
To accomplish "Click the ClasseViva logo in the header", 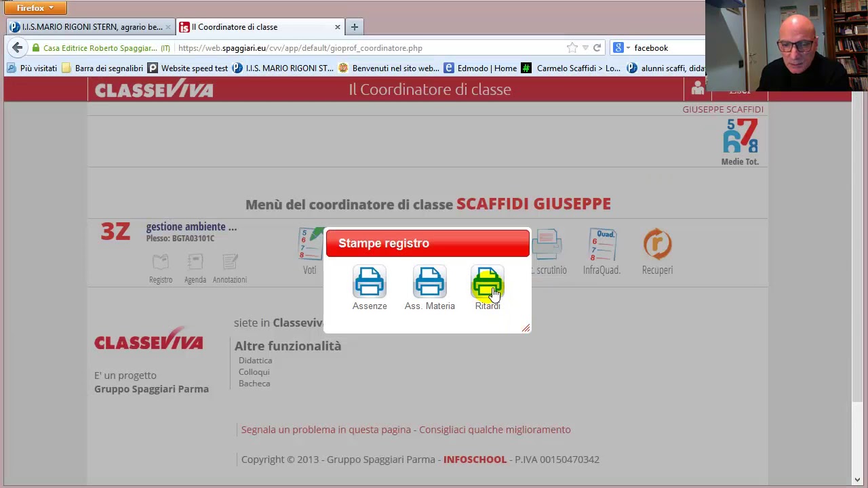I will 154,89.
